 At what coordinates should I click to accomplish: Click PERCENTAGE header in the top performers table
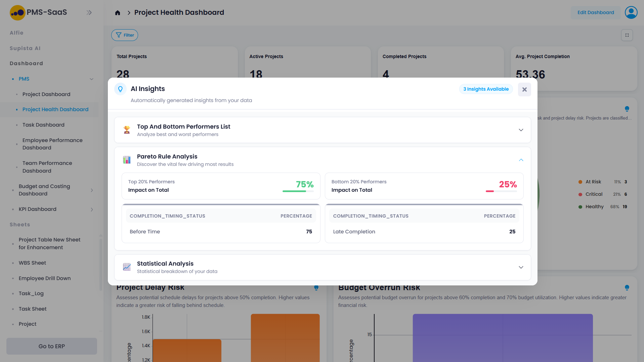[x=296, y=216]
